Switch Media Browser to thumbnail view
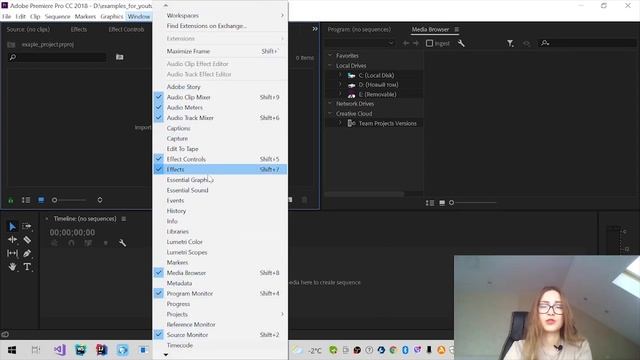This screenshot has height=360, width=640. [x=442, y=203]
